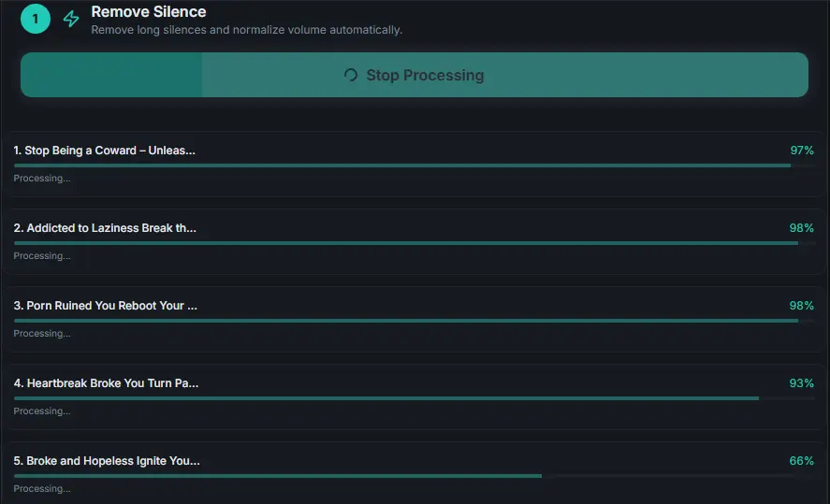Select "3. Porn Ruined You Reboot Your ..." title

[x=106, y=306]
